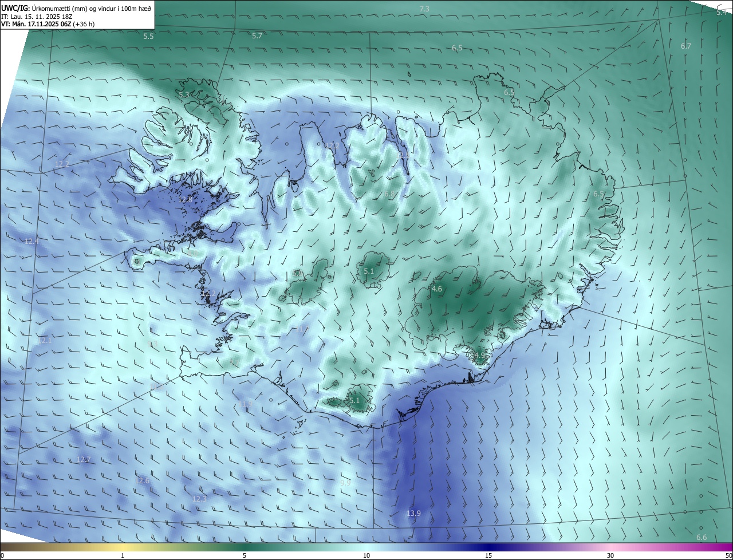Click the initial time 'IT: Lau. 15. 11. 2025 18Z'
Viewport: 733px width, 560px height.
pyautogui.click(x=36, y=17)
